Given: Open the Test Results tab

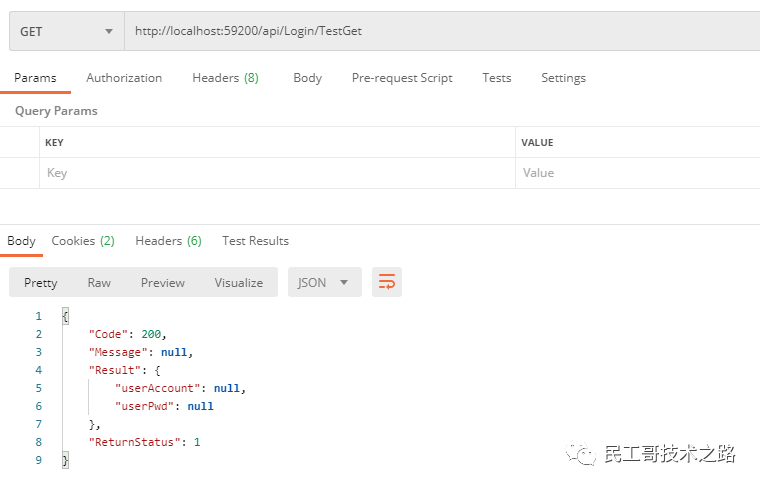Looking at the screenshot, I should [255, 241].
